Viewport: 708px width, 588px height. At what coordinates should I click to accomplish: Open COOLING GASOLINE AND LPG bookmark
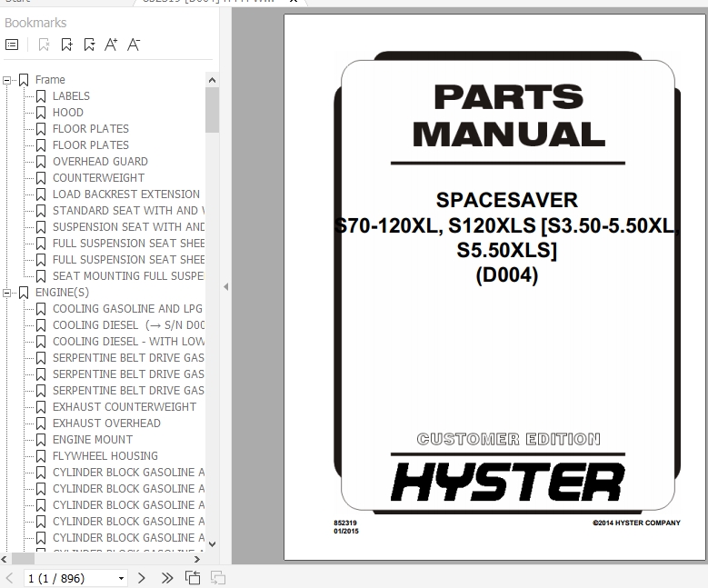(127, 309)
